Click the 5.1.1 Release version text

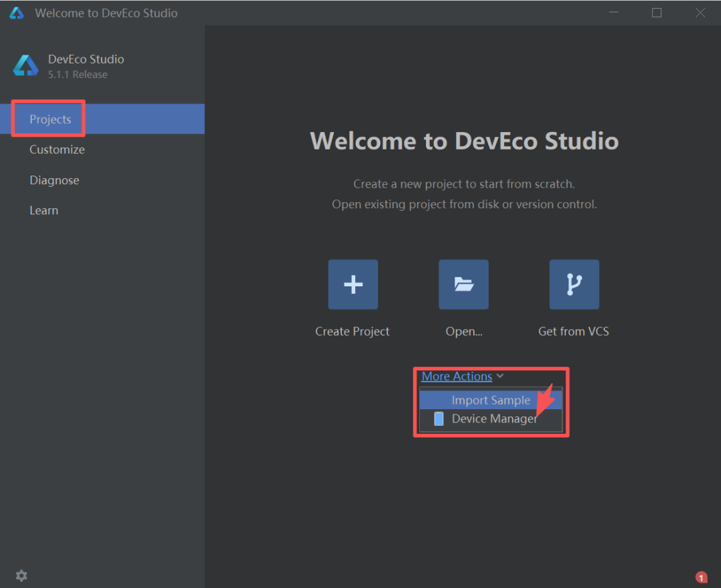[x=77, y=75]
